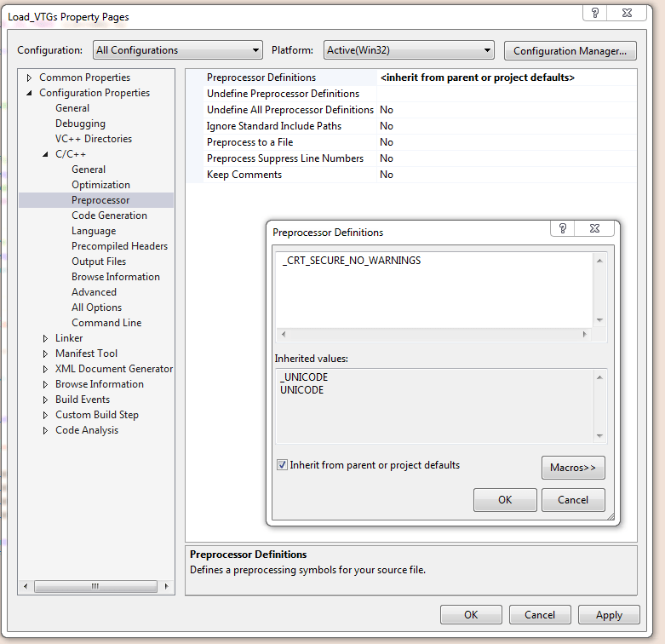The width and height of the screenshot is (665, 644).
Task: Open the All Options page
Action: pyautogui.click(x=96, y=308)
